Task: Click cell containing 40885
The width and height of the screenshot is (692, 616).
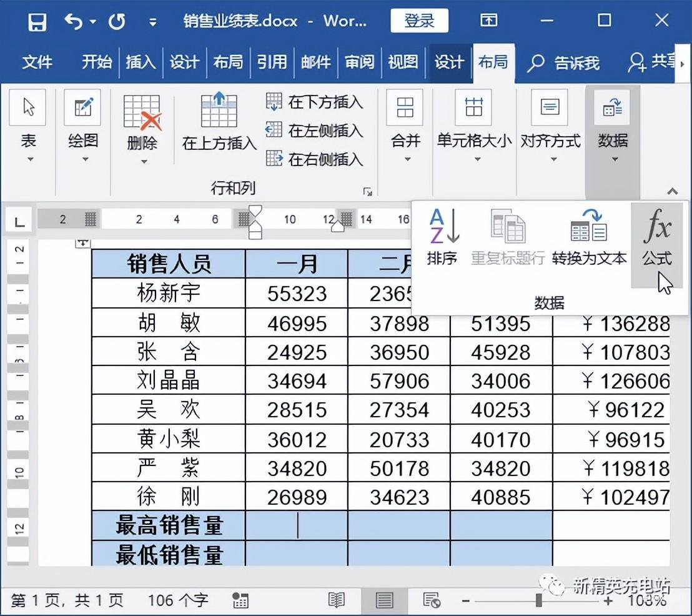Action: 501,497
